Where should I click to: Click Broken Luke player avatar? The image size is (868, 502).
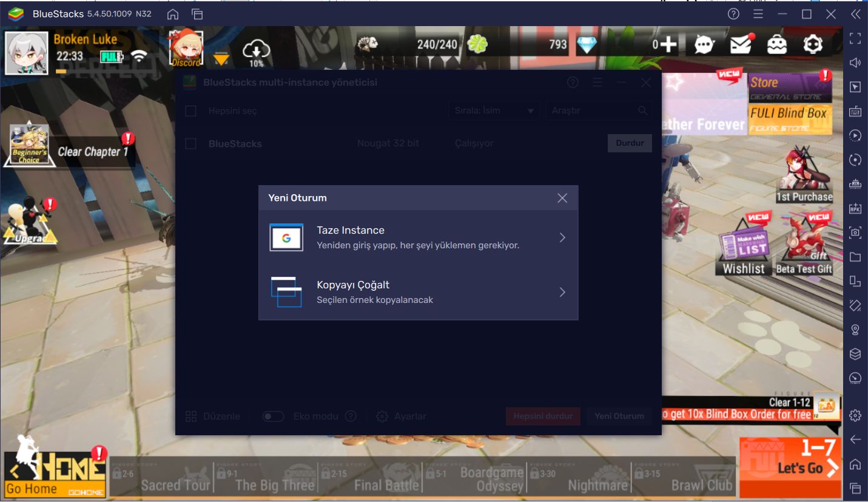coord(27,53)
